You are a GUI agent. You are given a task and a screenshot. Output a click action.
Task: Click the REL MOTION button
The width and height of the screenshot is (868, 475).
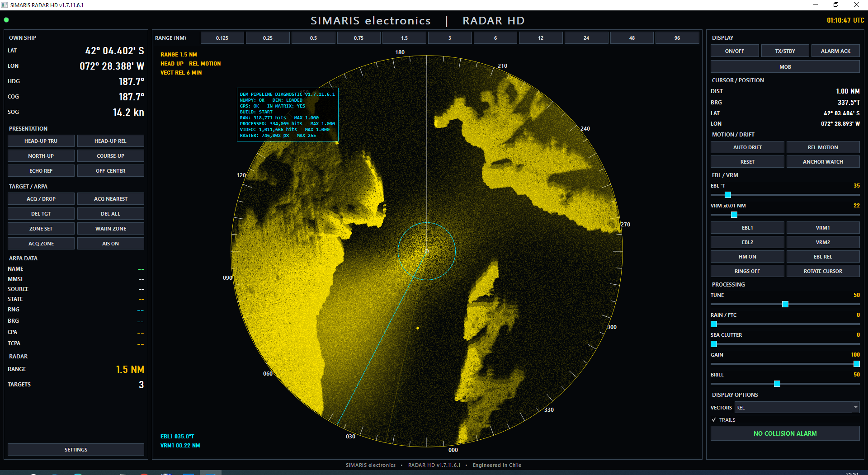(823, 147)
